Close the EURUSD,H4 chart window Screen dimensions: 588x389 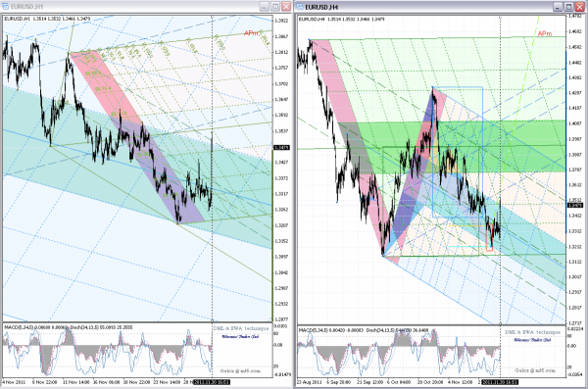coord(580,7)
